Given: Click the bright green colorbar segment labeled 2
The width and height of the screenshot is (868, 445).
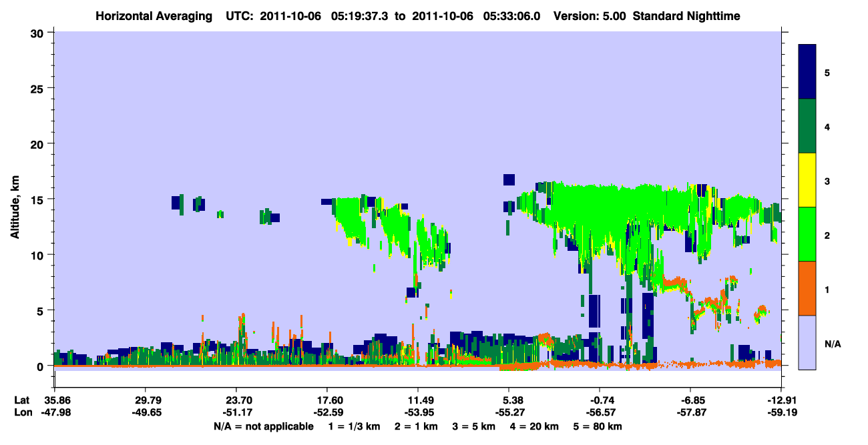Looking at the screenshot, I should (807, 234).
